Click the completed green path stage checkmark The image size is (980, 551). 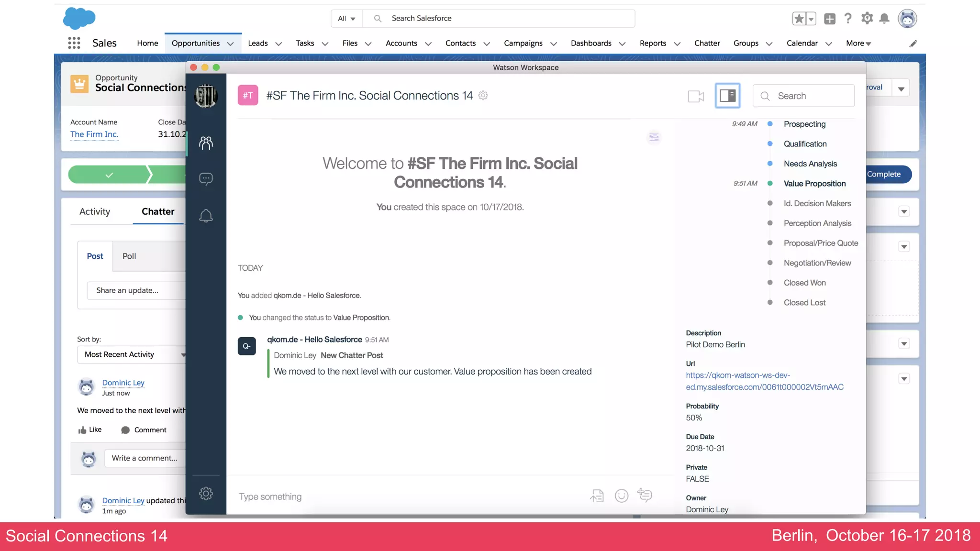pos(109,175)
